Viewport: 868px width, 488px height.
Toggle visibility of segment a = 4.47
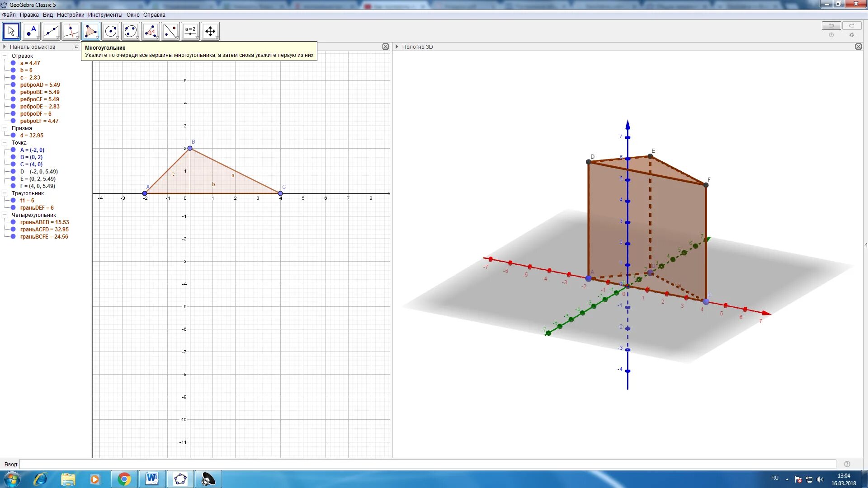[13, 63]
